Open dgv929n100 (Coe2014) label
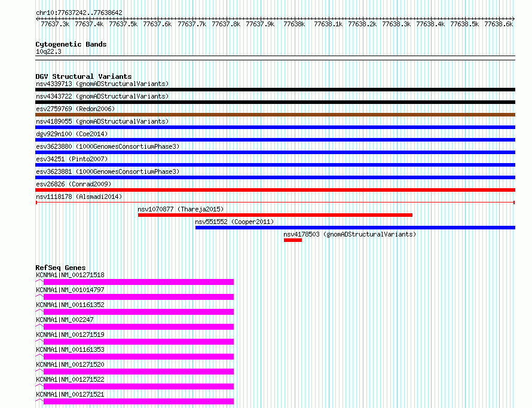Screen dimensions: 532x408 pyautogui.click(x=72, y=134)
